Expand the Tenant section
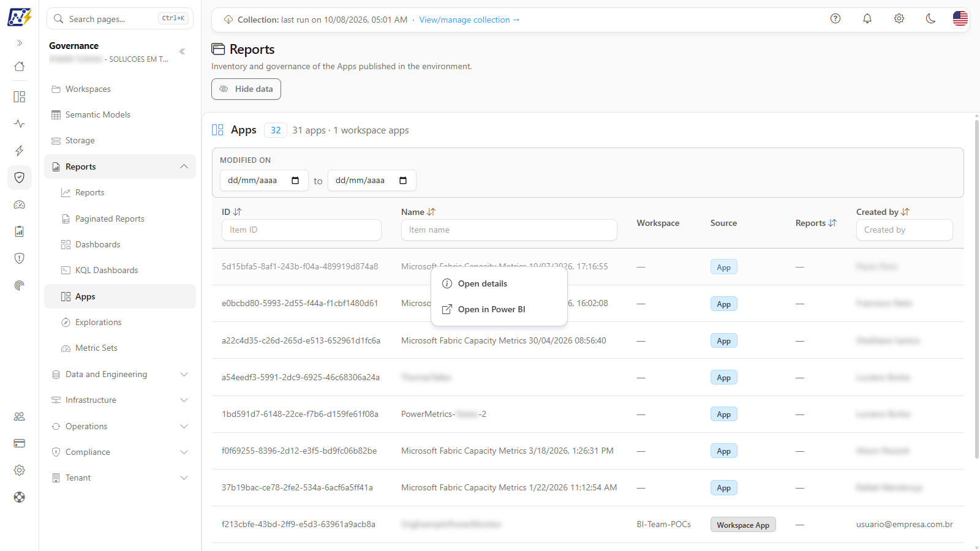This screenshot has height=551, width=980. pos(120,478)
